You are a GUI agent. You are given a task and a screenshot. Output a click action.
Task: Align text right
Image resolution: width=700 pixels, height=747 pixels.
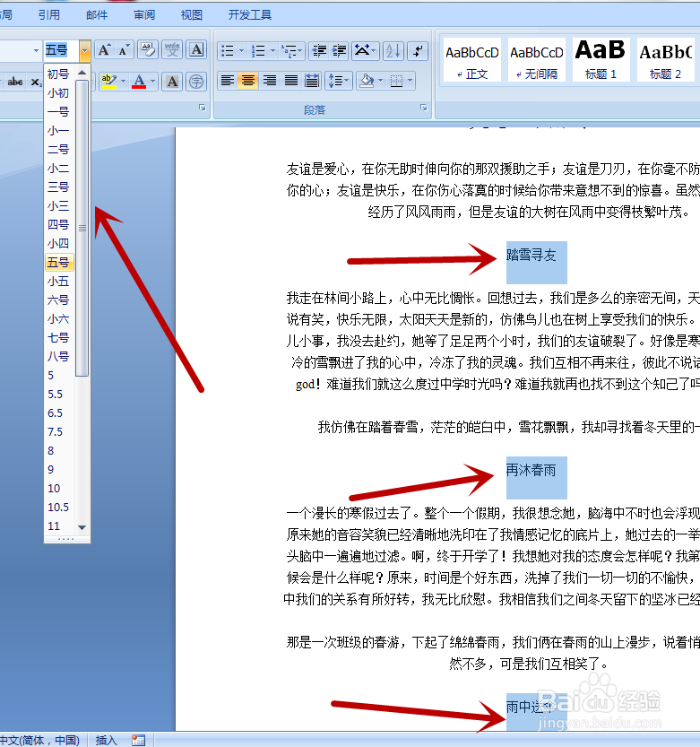point(270,81)
